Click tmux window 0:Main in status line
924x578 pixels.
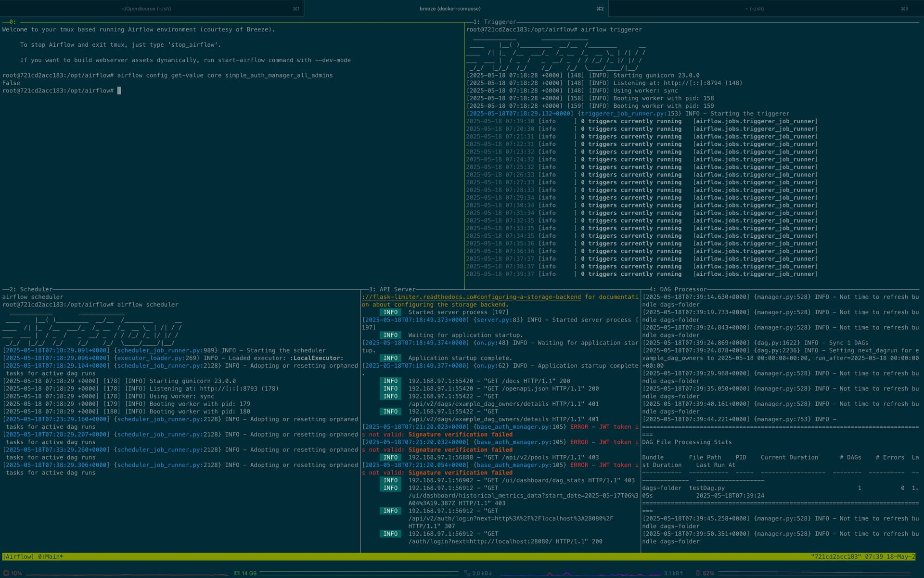(x=50, y=557)
